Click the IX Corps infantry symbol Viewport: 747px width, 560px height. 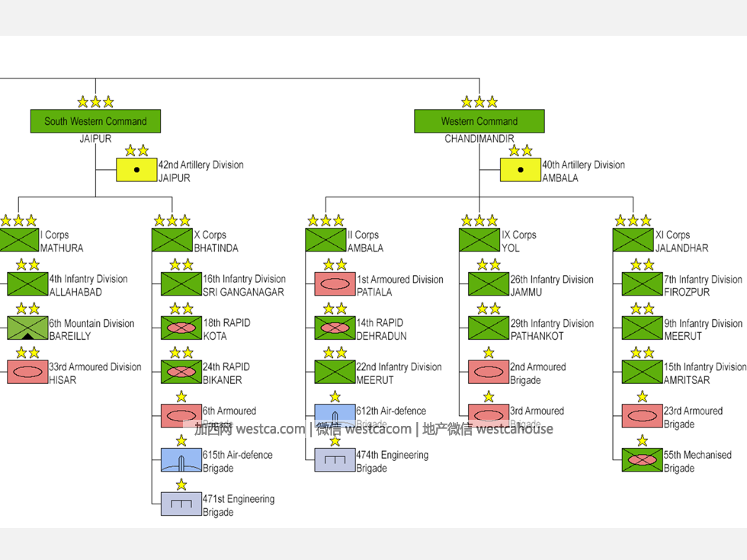pyautogui.click(x=479, y=240)
